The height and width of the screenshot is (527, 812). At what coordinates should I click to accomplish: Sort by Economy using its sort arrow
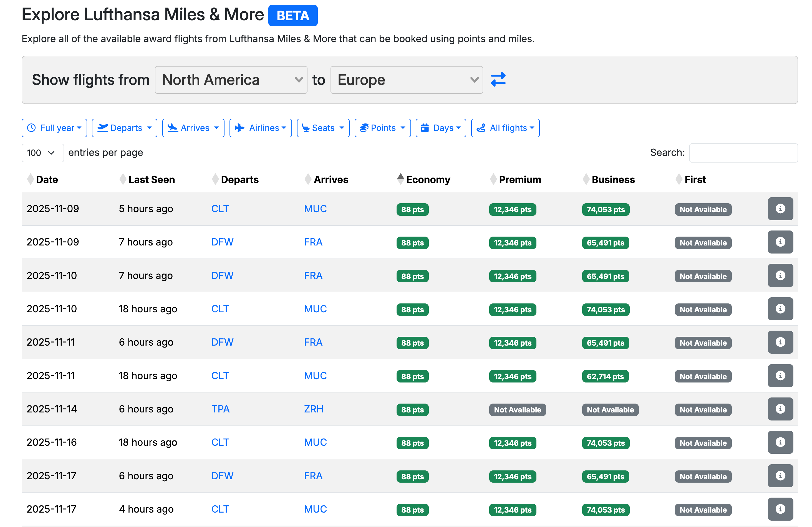coord(400,179)
